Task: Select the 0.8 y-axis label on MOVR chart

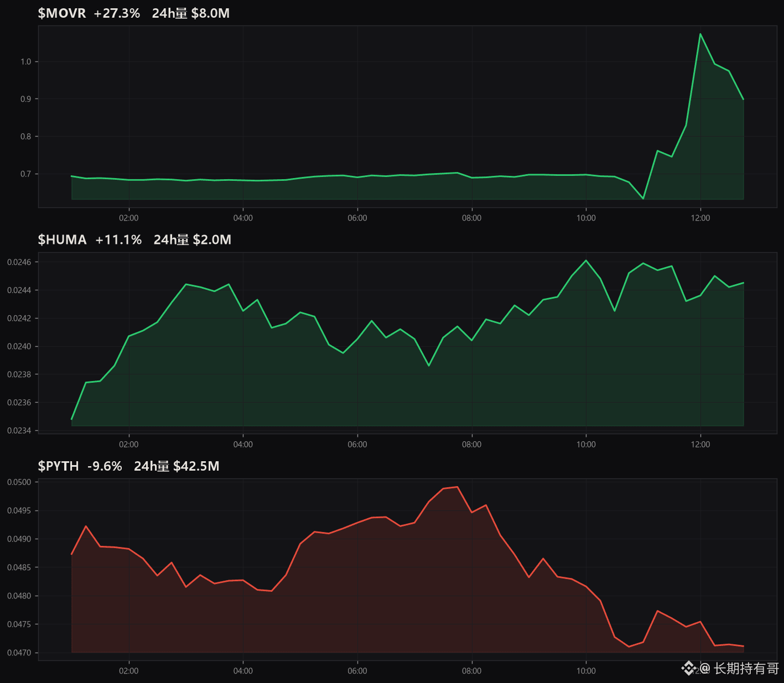Action: (25, 137)
